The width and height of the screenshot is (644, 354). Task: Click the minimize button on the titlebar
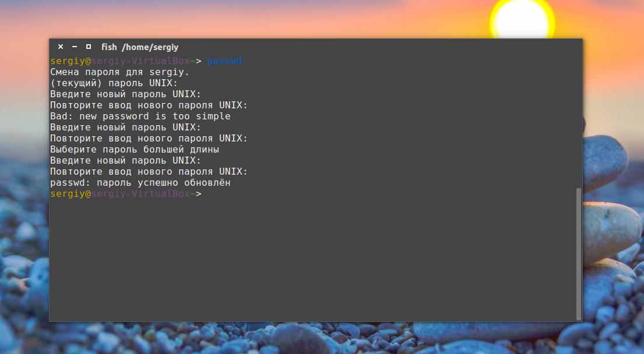coord(74,46)
